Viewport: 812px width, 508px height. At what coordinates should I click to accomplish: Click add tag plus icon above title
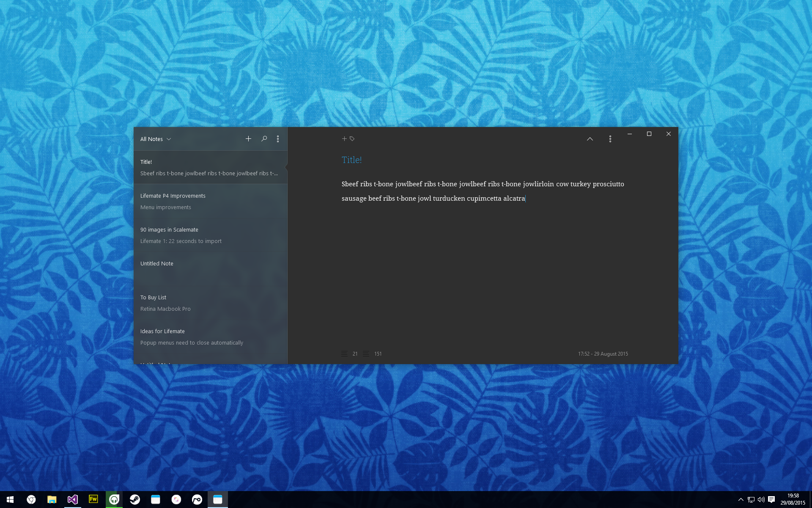344,138
